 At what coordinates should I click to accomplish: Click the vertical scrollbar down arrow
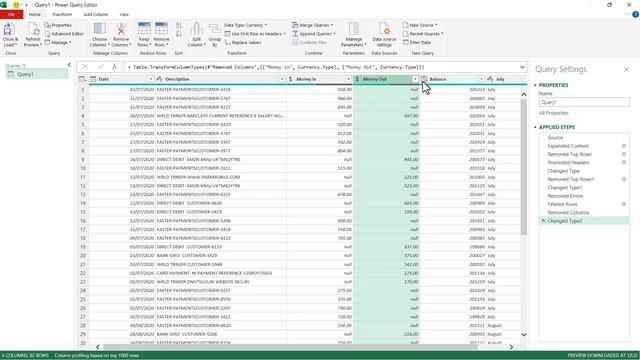[524, 335]
